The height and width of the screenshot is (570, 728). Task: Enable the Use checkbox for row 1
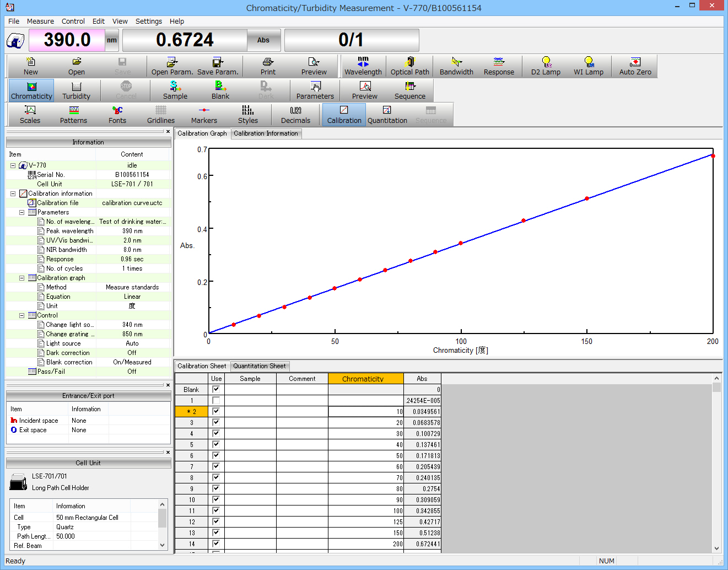[x=216, y=400]
